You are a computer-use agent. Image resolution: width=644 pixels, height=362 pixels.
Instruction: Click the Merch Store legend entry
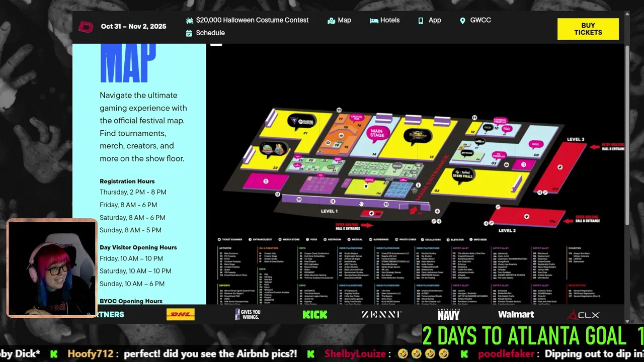click(x=289, y=239)
